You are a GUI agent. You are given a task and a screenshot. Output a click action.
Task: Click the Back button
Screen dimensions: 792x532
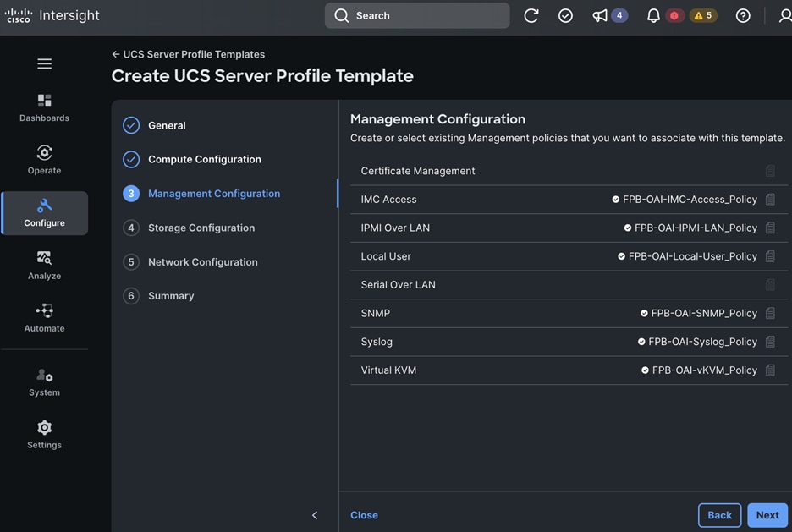(x=719, y=515)
